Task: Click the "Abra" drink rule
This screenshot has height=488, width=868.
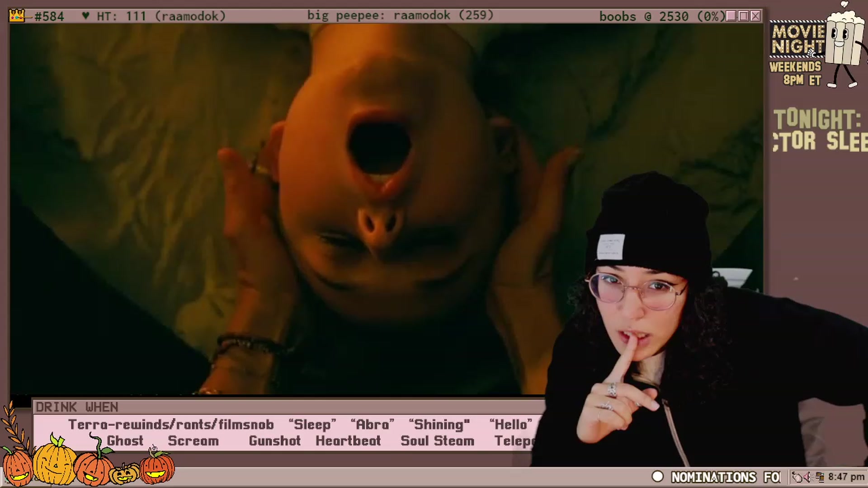Action: (372, 425)
